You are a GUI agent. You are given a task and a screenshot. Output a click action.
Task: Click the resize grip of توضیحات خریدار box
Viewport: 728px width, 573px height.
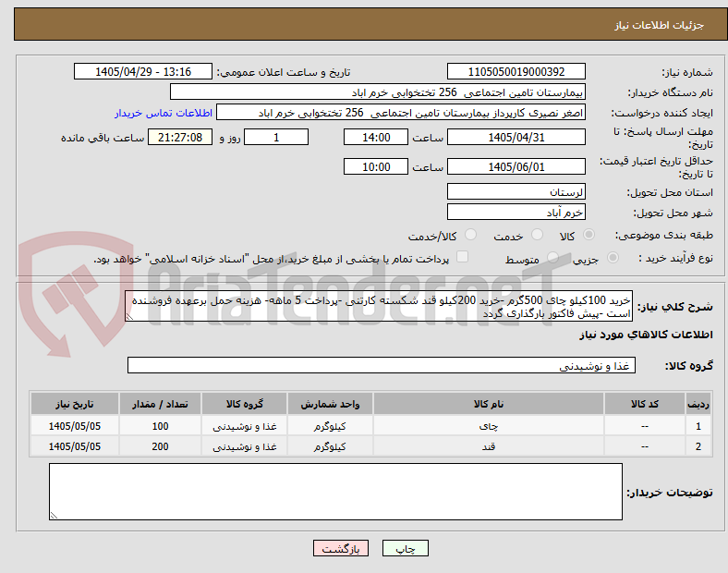click(54, 516)
